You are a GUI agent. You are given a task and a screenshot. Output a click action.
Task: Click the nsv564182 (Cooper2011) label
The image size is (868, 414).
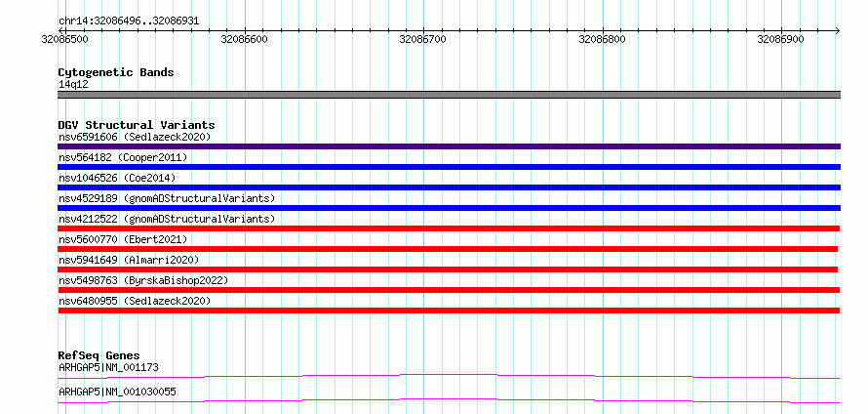123,157
